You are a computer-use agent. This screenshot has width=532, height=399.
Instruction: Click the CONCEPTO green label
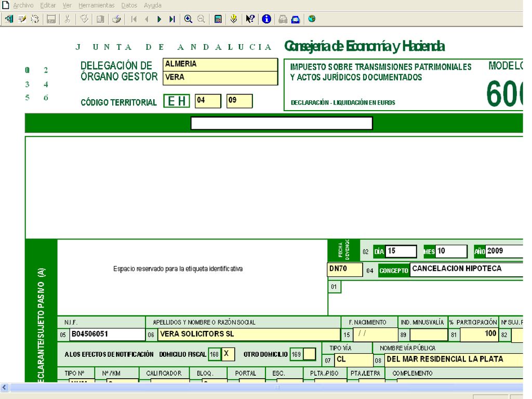coord(394,271)
